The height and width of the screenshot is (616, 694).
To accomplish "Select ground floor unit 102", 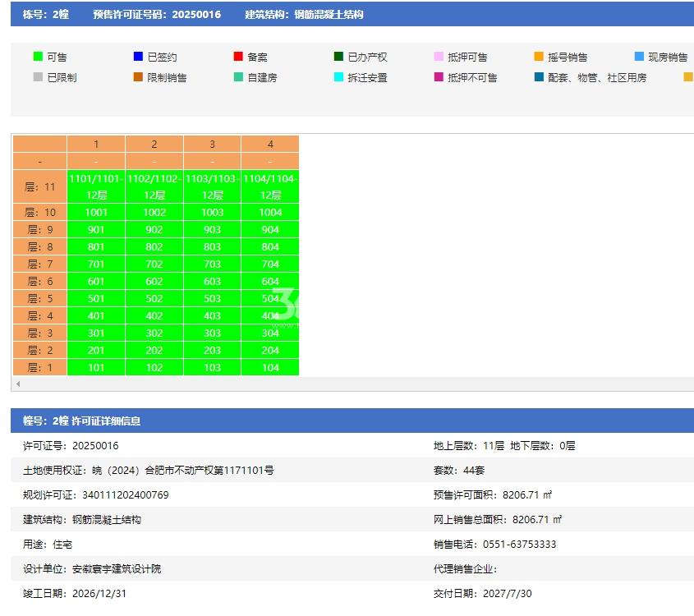I will click(154, 367).
